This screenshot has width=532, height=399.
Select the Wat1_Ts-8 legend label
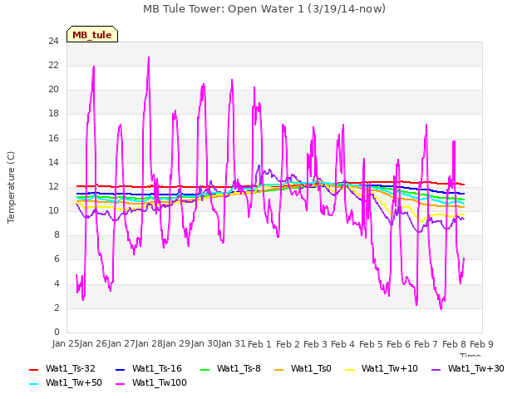coord(239,369)
